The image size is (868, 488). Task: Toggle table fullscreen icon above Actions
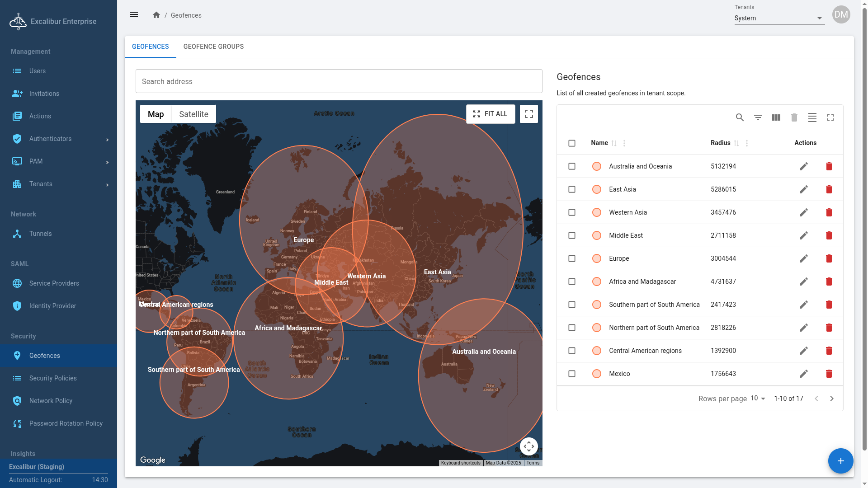(x=830, y=117)
